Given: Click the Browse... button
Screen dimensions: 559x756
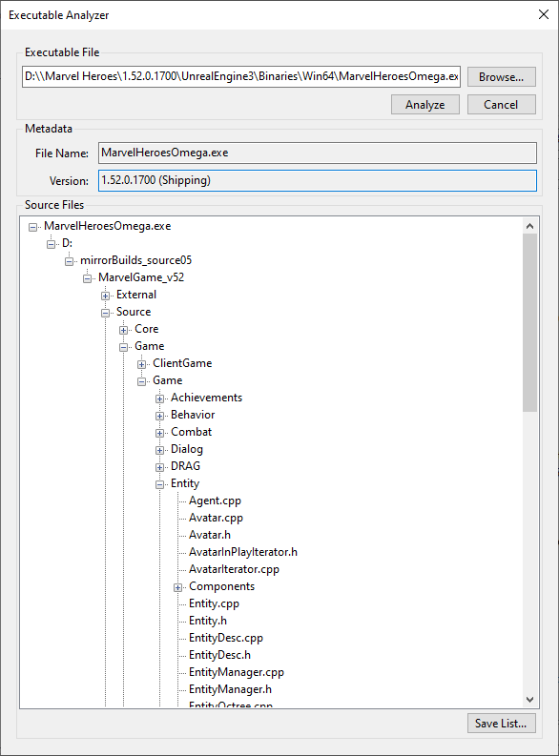Looking at the screenshot, I should tap(501, 76).
